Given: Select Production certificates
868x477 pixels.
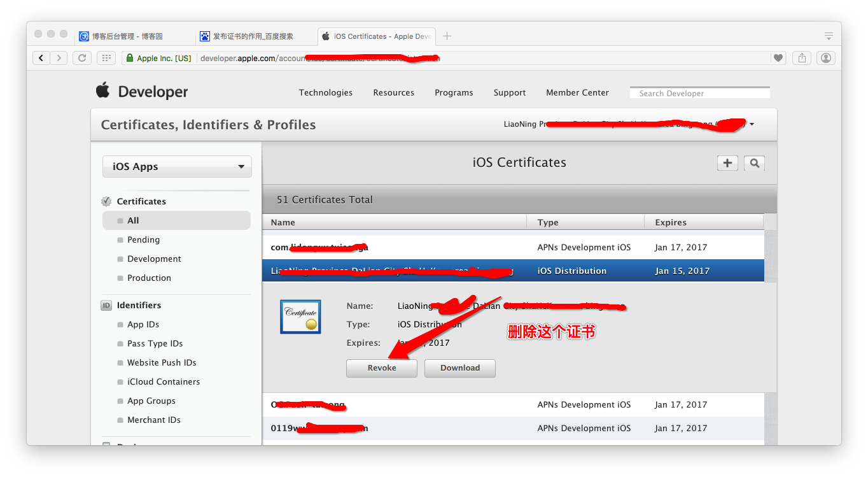Looking at the screenshot, I should click(x=149, y=278).
